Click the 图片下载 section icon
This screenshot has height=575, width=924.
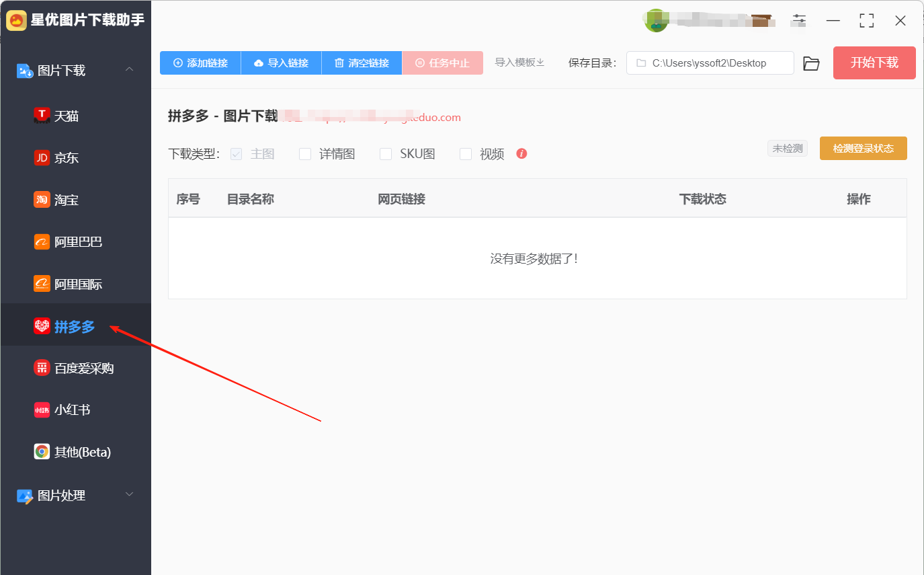coord(25,71)
